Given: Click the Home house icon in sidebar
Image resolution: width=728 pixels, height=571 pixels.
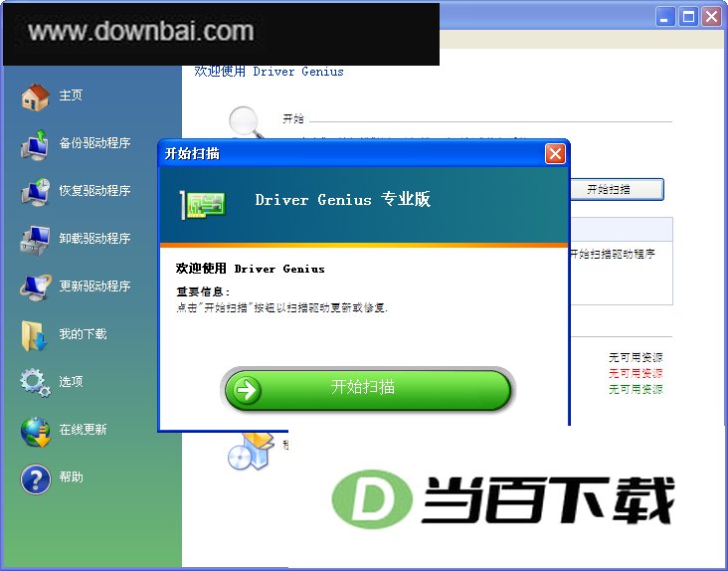Looking at the screenshot, I should point(35,97).
